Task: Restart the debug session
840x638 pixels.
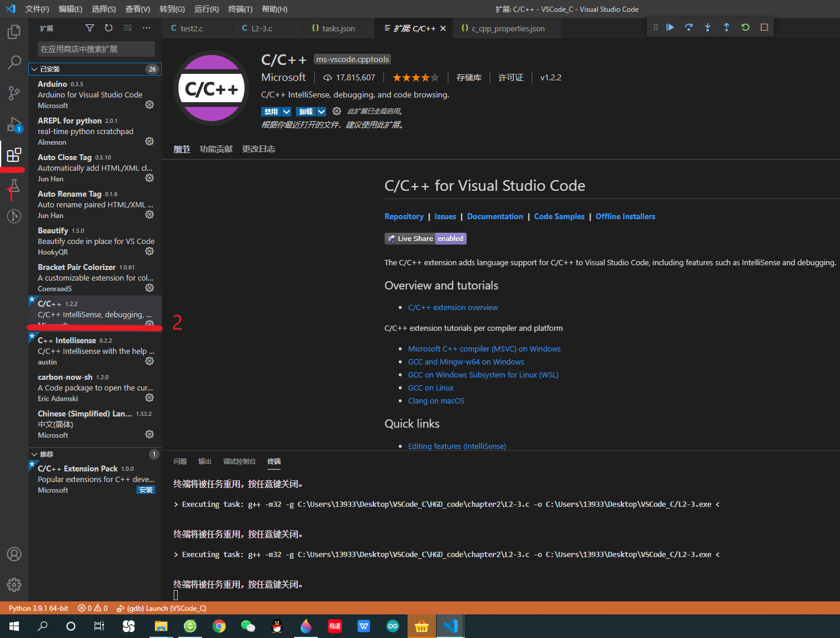Action: coord(745,27)
